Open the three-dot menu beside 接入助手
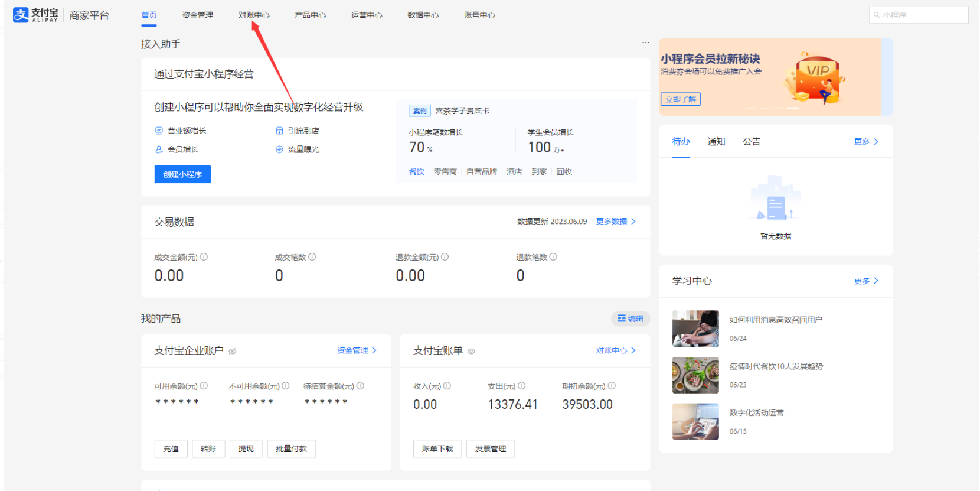The width and height of the screenshot is (980, 491). 646,43
